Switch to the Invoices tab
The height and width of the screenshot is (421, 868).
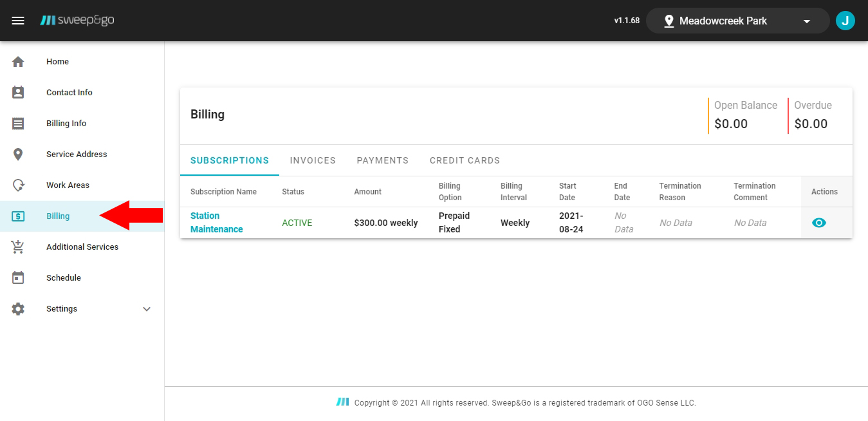[x=312, y=160]
